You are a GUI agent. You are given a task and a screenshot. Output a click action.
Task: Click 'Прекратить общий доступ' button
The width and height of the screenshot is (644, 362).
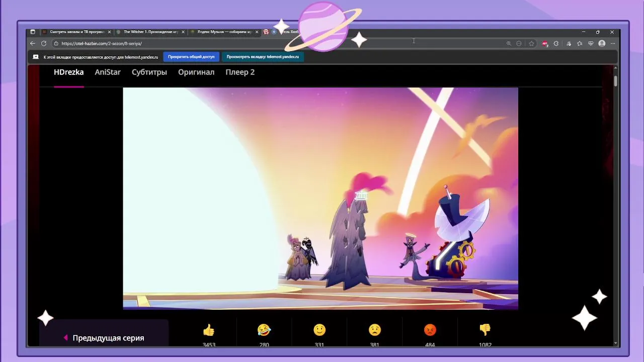[191, 57]
